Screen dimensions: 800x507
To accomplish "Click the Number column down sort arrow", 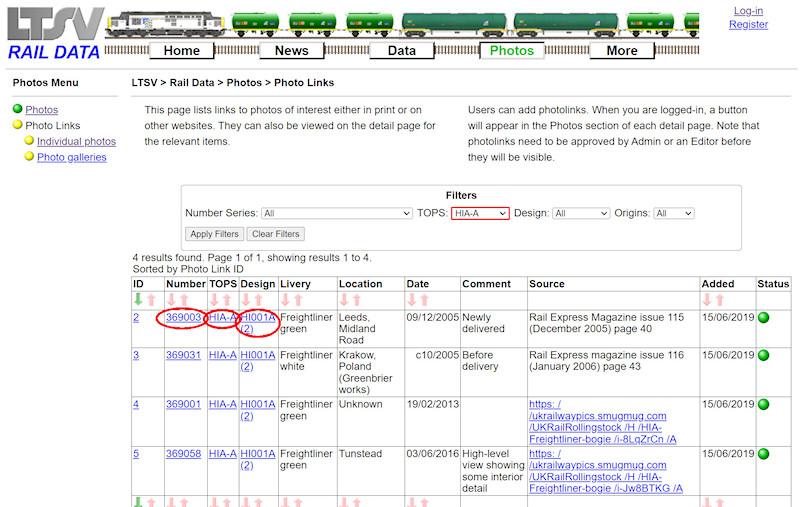I will point(171,299).
